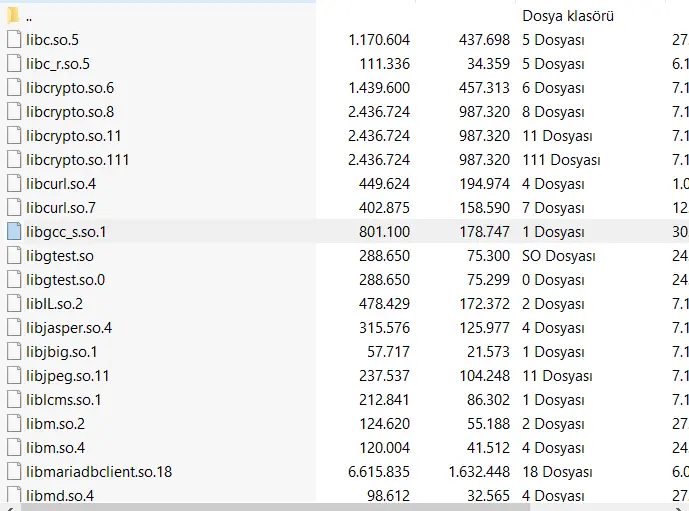Select the file name libjbig.so.1
The image size is (689, 511).
pyautogui.click(x=62, y=352)
